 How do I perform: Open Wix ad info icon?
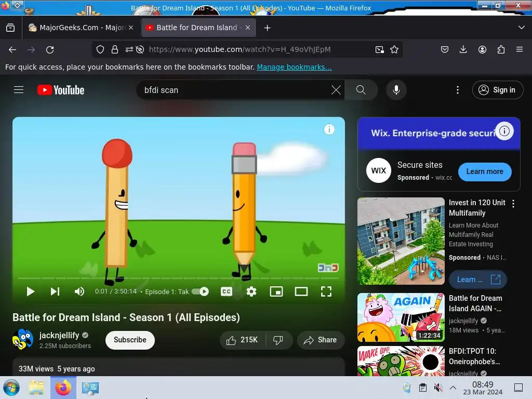pos(504,131)
